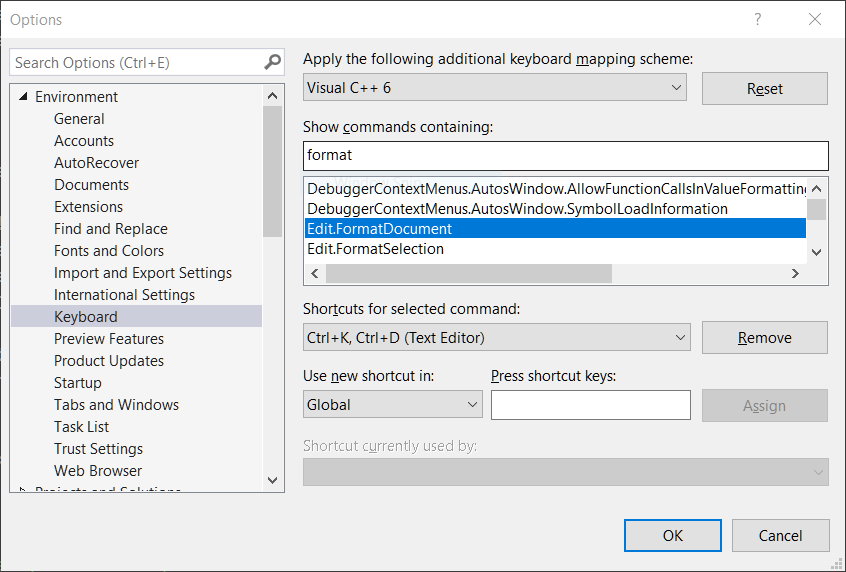846x572 pixels.
Task: Select Fonts and Colors options
Action: coord(109,251)
